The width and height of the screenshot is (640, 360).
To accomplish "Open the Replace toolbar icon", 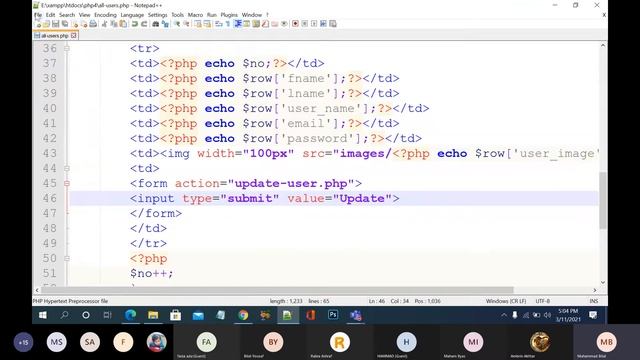I will (x=165, y=24).
